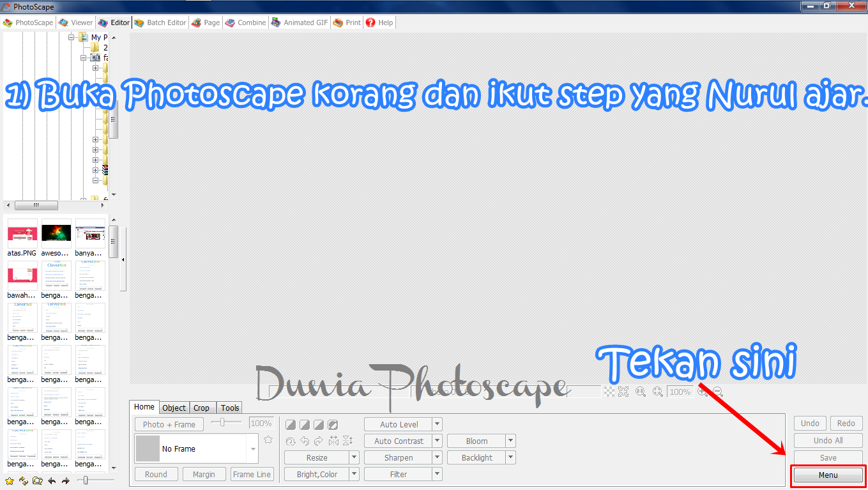Viewport: 868px width, 490px height.
Task: Click the second tone adjustment icon
Action: pos(305,424)
